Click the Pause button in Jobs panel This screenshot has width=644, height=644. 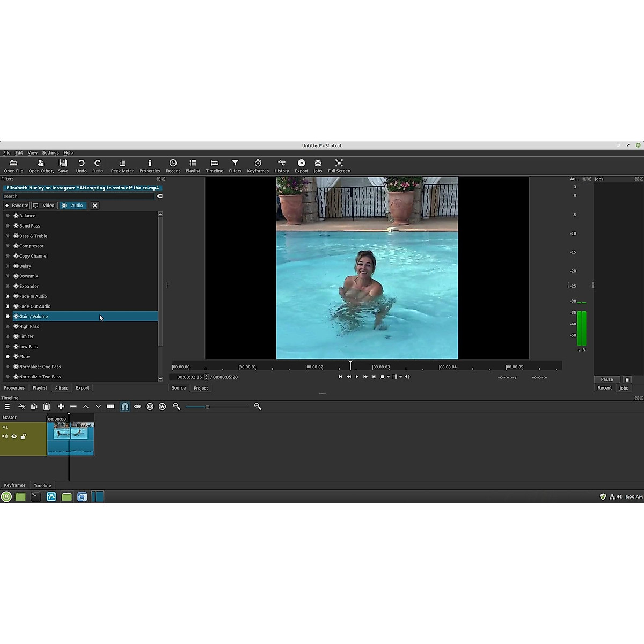tap(606, 379)
